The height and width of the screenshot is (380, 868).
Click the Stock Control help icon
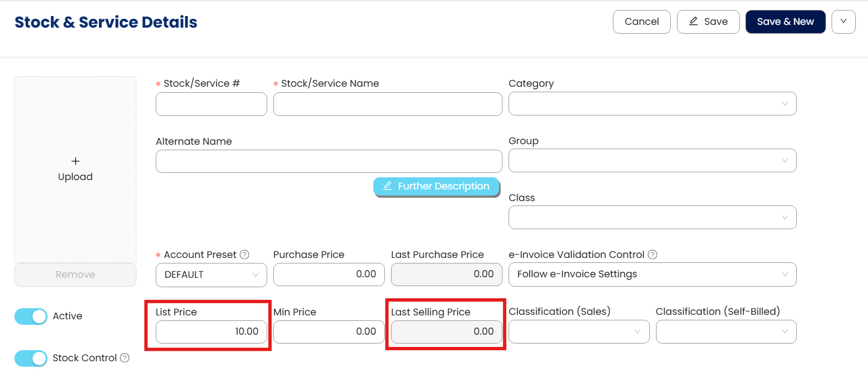click(x=125, y=358)
